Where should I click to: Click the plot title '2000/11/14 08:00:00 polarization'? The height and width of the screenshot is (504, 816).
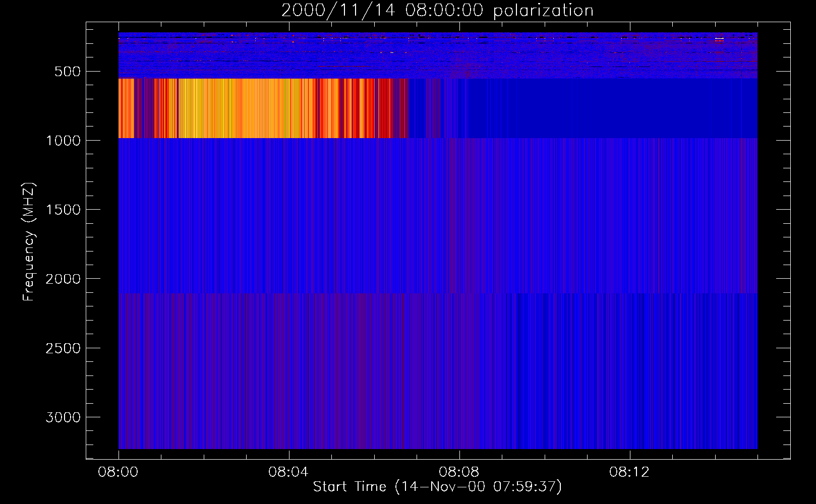pos(437,10)
